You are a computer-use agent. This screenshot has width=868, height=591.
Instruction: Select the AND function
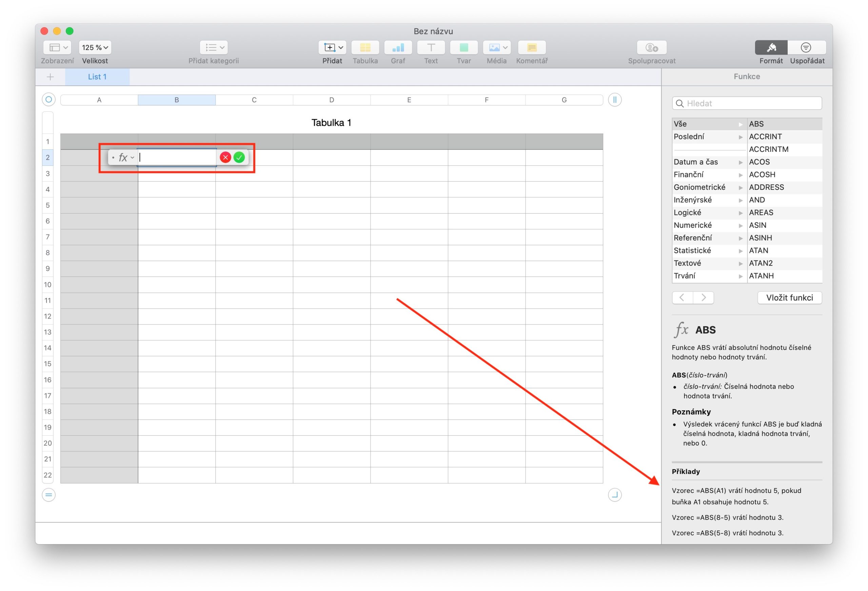pos(785,200)
